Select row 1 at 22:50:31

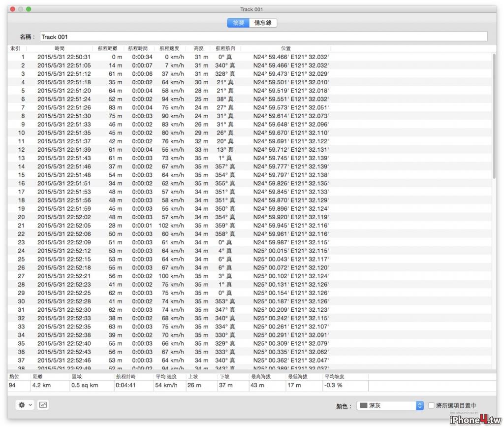pos(250,57)
